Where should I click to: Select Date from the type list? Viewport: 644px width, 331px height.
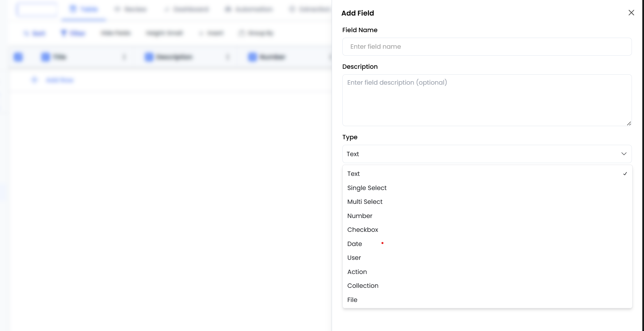[354, 244]
